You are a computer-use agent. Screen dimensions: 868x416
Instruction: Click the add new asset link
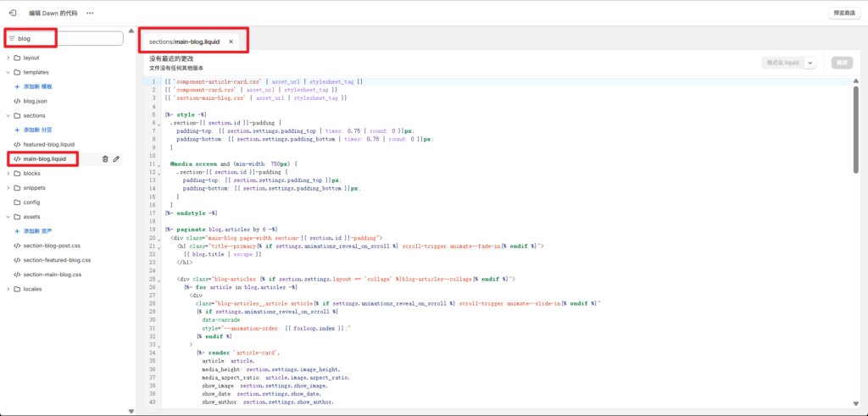coord(33,230)
